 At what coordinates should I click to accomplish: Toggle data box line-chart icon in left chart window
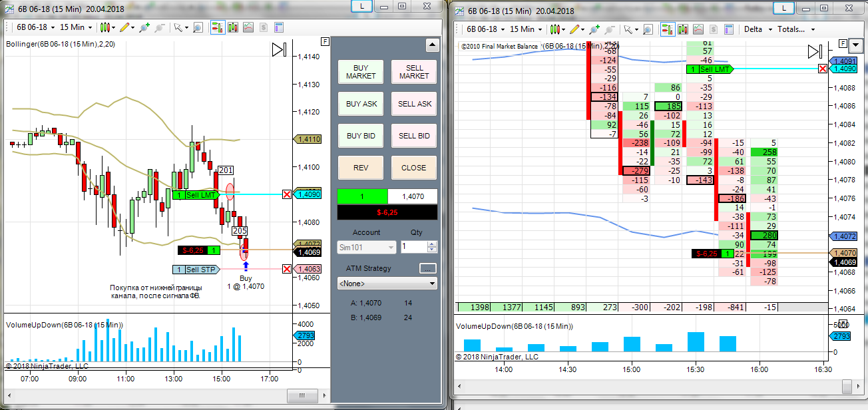coord(248,27)
